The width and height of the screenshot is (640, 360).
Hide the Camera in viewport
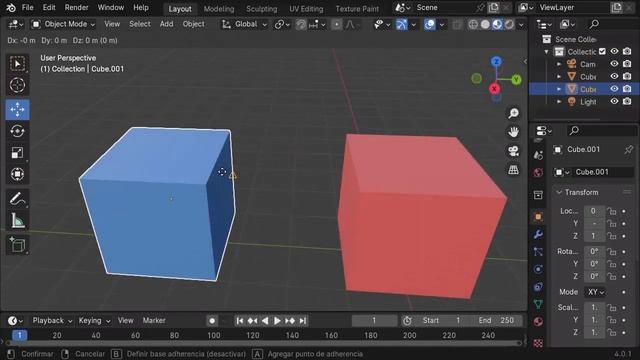click(614, 64)
